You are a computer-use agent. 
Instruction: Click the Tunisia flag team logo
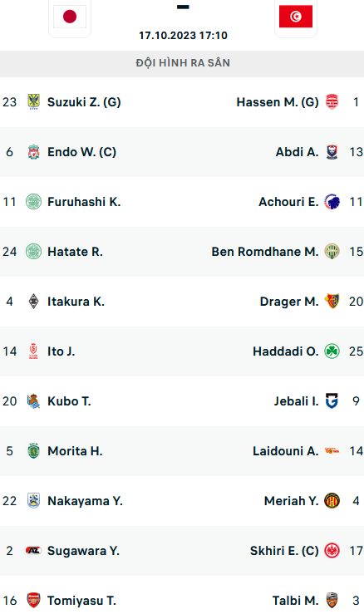point(295,17)
